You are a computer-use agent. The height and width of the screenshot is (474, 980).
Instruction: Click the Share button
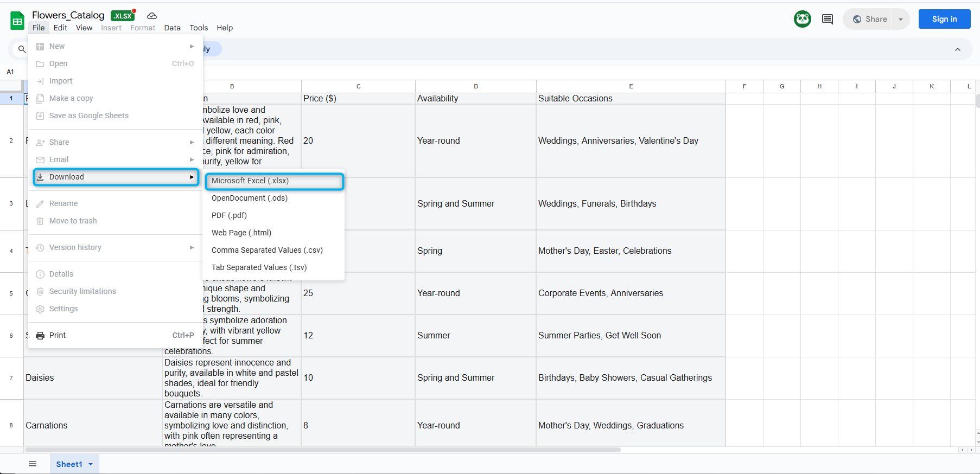pyautogui.click(x=870, y=19)
